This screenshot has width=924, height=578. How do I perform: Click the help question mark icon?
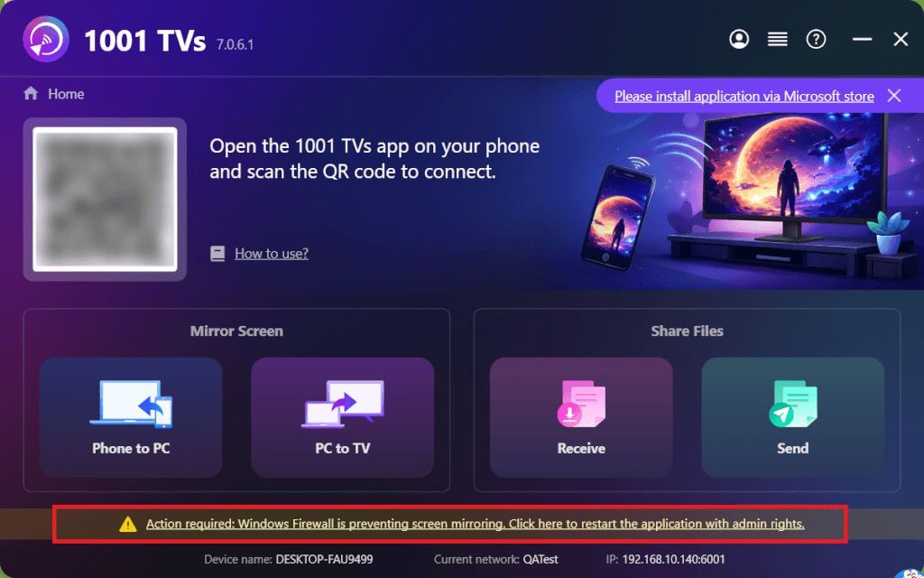pyautogui.click(x=816, y=40)
